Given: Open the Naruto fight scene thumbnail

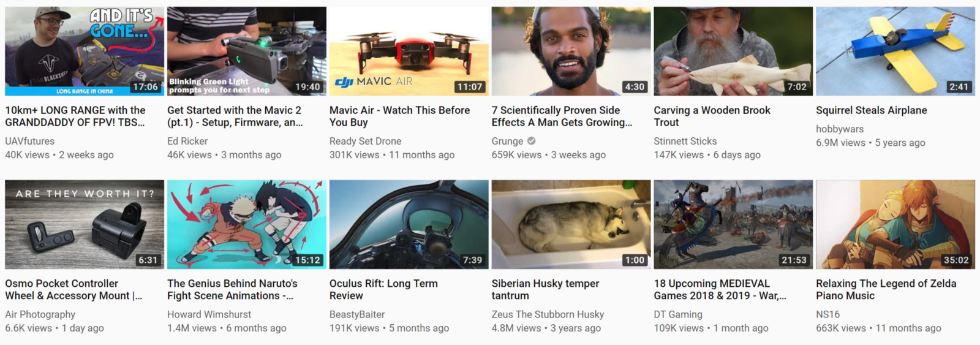Looking at the screenshot, I should 247,224.
